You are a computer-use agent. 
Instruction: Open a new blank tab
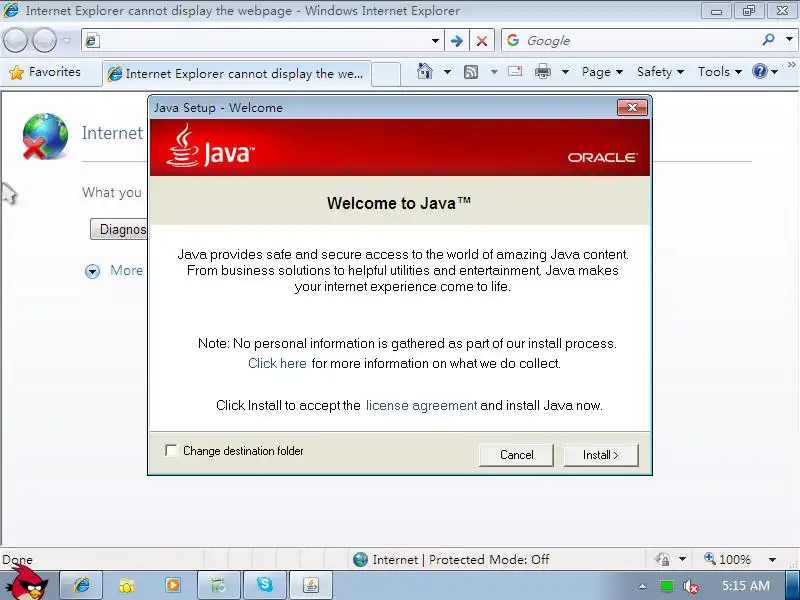(x=386, y=74)
